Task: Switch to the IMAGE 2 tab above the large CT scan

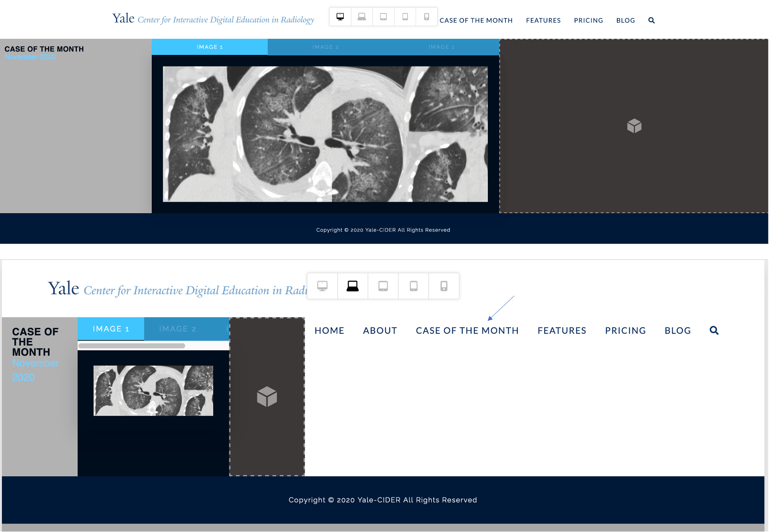Action: [x=325, y=47]
